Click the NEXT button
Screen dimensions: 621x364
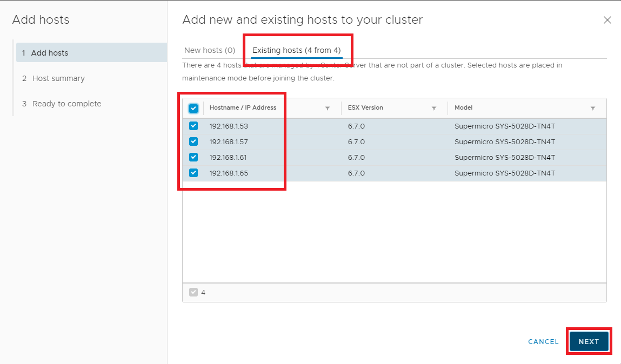(x=589, y=341)
